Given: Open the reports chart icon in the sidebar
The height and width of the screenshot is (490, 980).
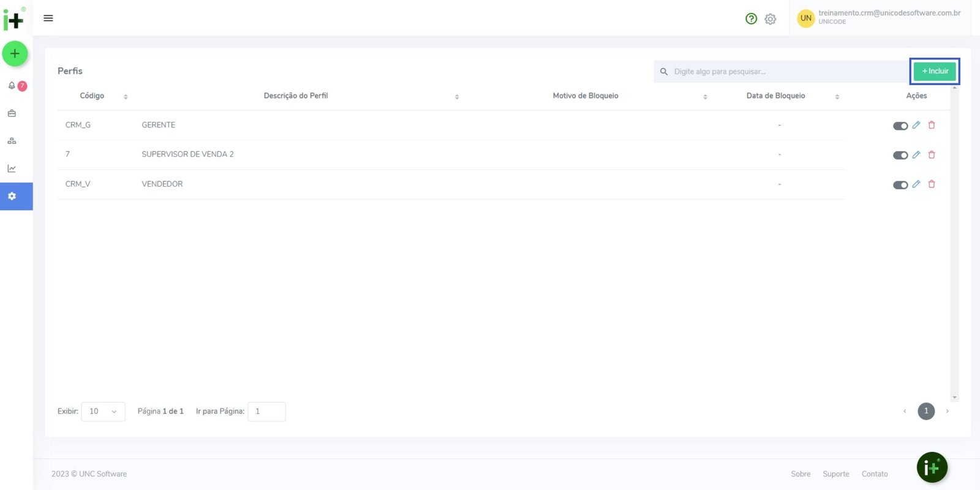Looking at the screenshot, I should (x=12, y=168).
